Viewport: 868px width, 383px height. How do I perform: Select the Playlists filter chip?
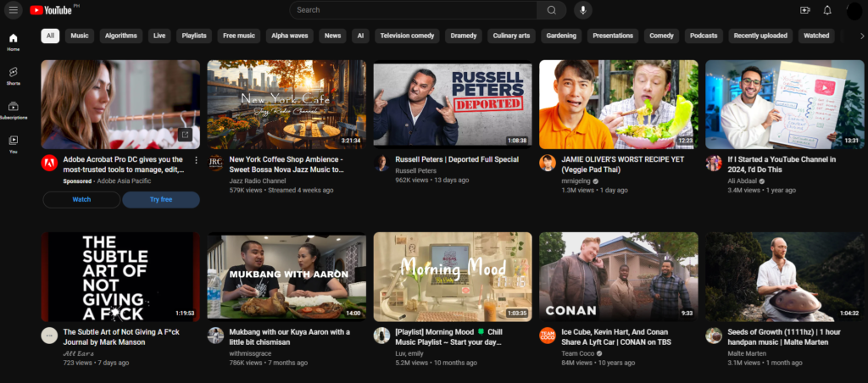pos(194,36)
